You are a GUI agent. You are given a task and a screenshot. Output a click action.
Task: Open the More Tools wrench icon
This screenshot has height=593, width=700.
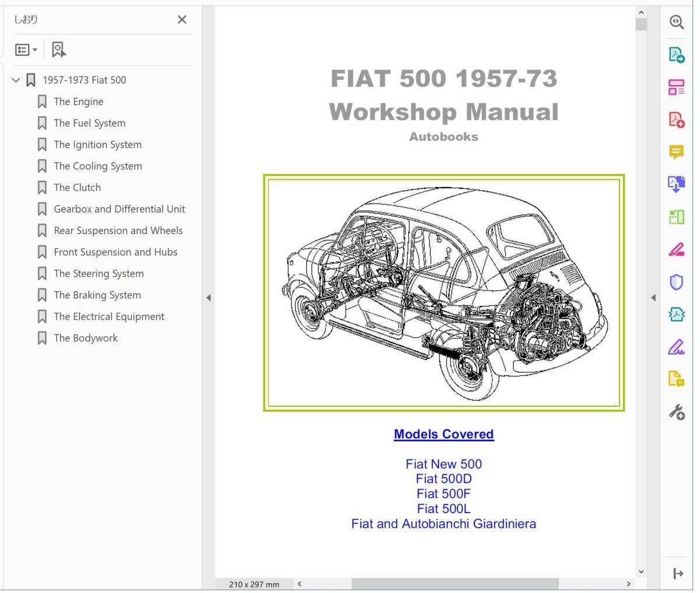pyautogui.click(x=677, y=412)
